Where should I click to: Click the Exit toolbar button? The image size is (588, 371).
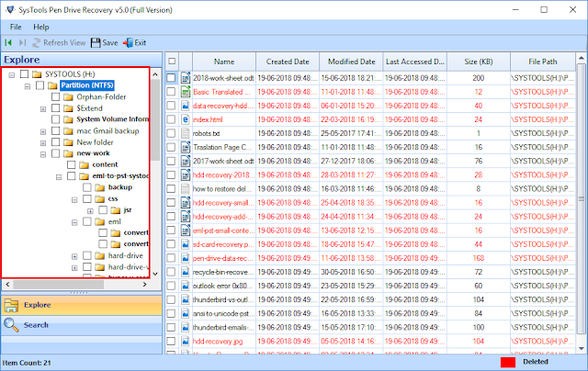coord(135,43)
